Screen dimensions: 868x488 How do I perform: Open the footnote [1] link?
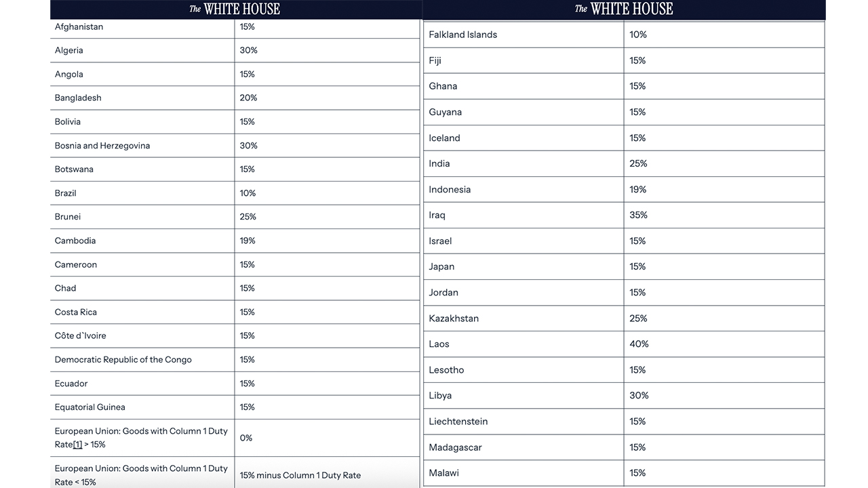pyautogui.click(x=77, y=445)
